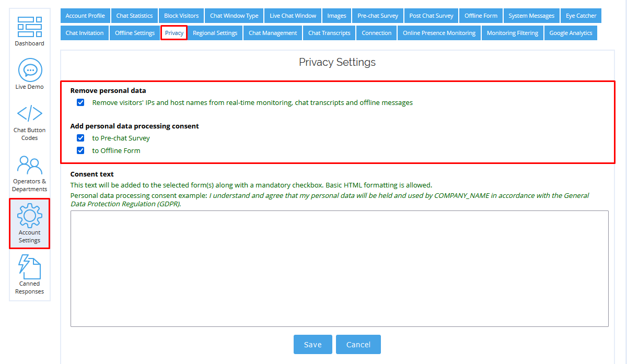The width and height of the screenshot is (627, 364).
Task: Switch to the System Messages tab
Action: 531,16
